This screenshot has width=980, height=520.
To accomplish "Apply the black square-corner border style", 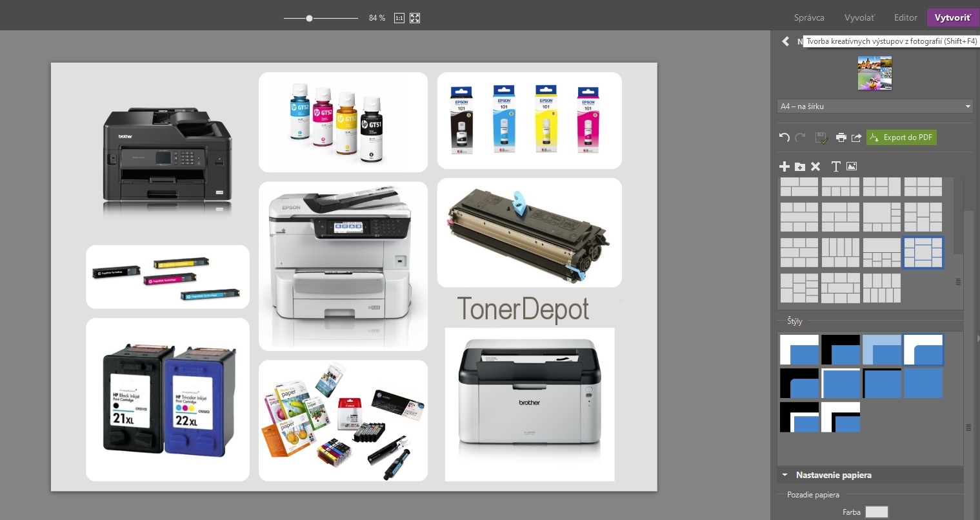I will tap(841, 350).
